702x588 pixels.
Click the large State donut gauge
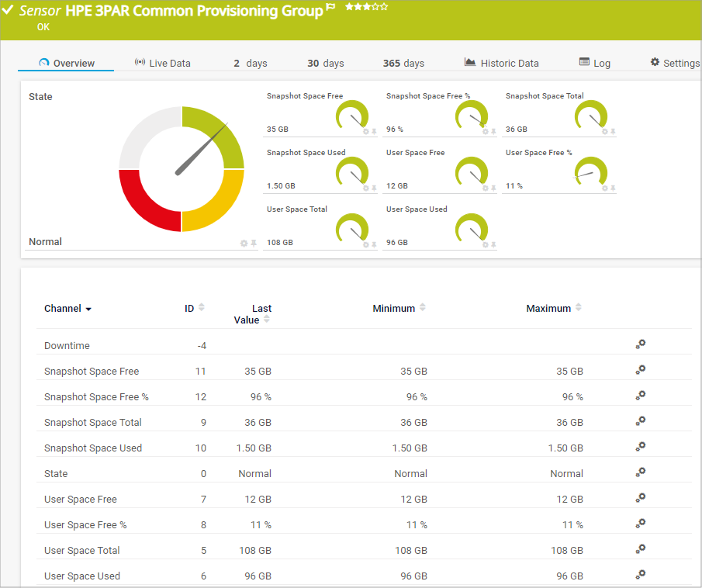click(x=182, y=169)
